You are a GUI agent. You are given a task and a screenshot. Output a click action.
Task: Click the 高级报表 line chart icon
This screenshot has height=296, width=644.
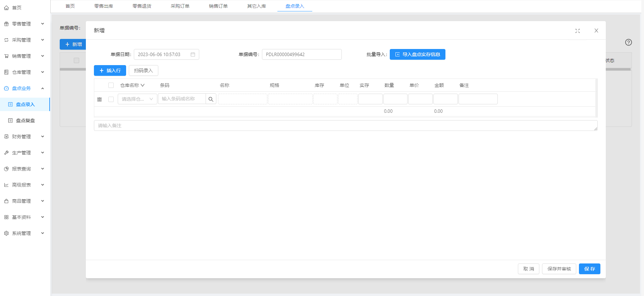[x=6, y=185]
